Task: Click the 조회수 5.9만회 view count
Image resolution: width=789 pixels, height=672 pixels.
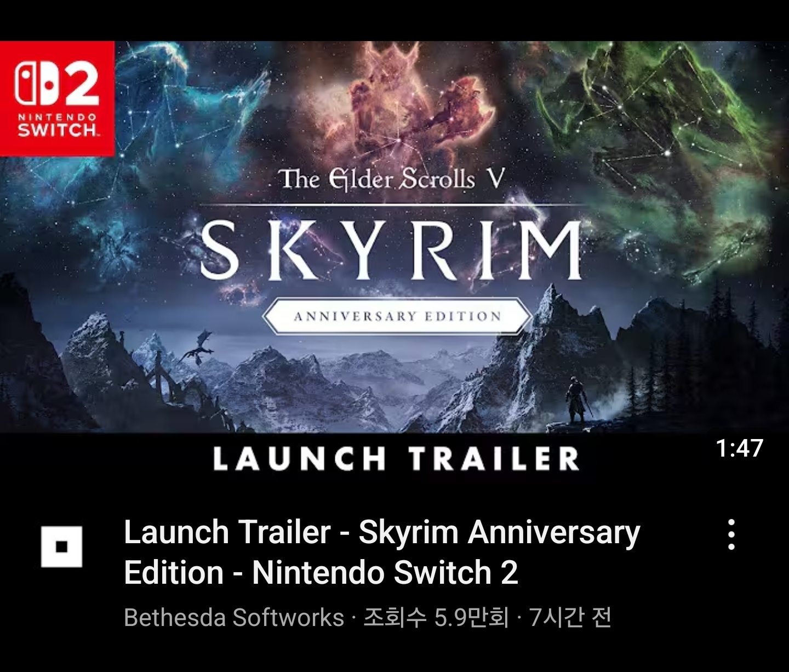Action: tap(436, 618)
